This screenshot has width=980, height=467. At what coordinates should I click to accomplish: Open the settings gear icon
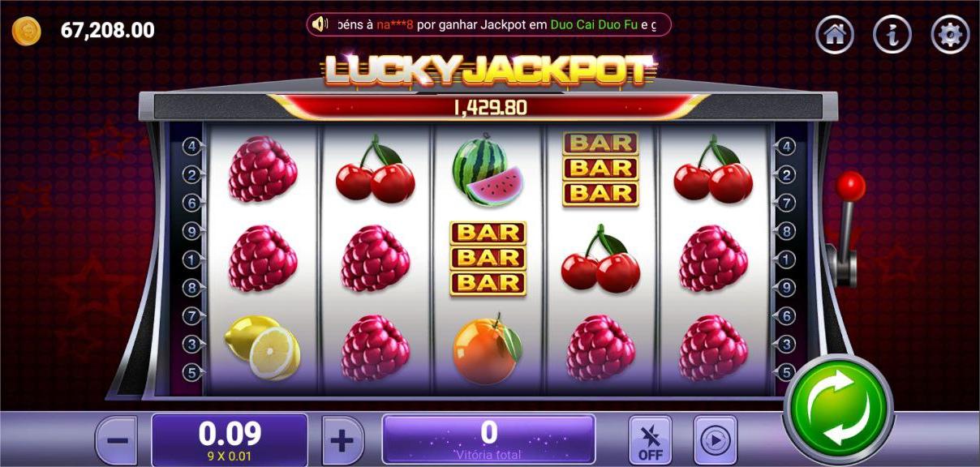click(950, 34)
